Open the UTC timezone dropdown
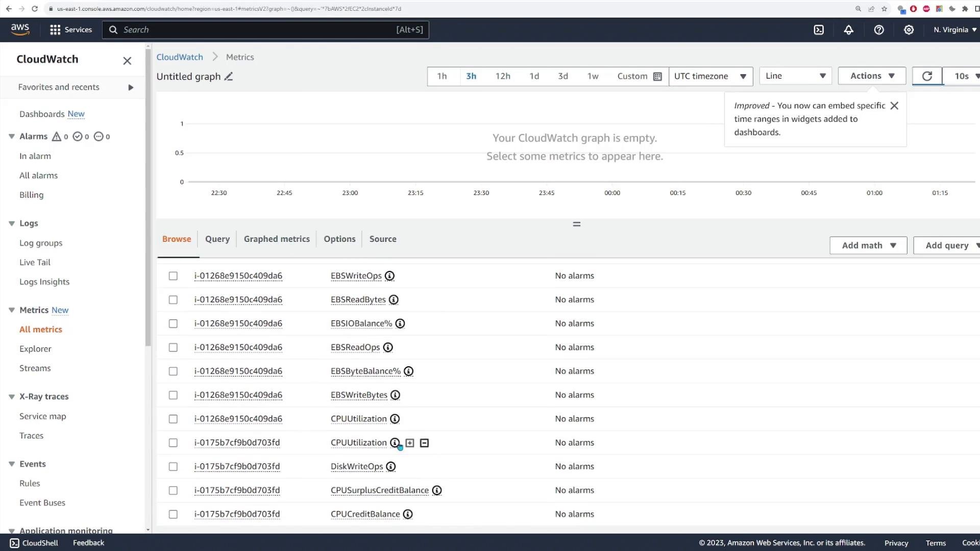980x551 pixels. 711,76
